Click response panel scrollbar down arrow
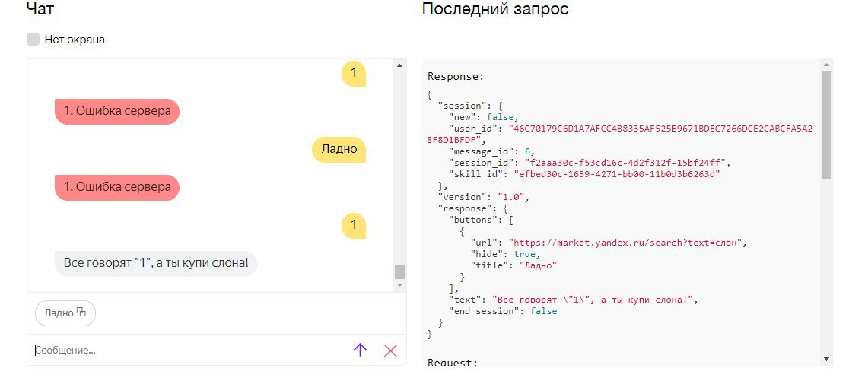 826,359
